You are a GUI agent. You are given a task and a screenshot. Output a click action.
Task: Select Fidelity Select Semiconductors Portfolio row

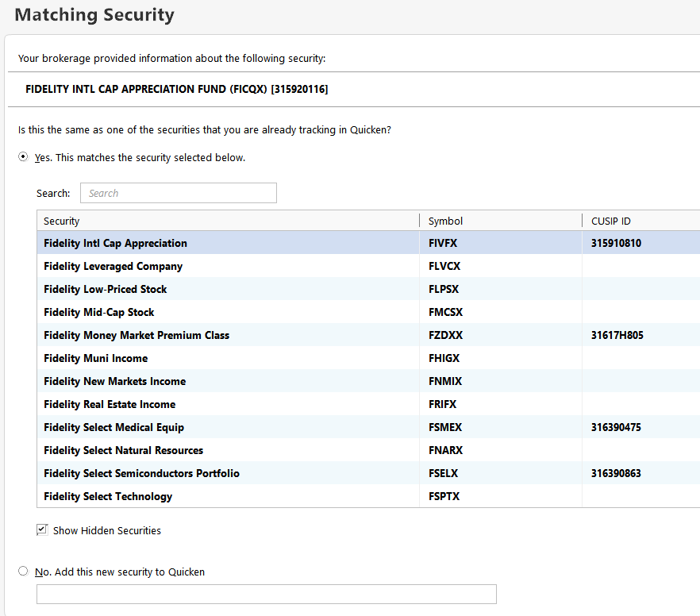click(x=141, y=473)
